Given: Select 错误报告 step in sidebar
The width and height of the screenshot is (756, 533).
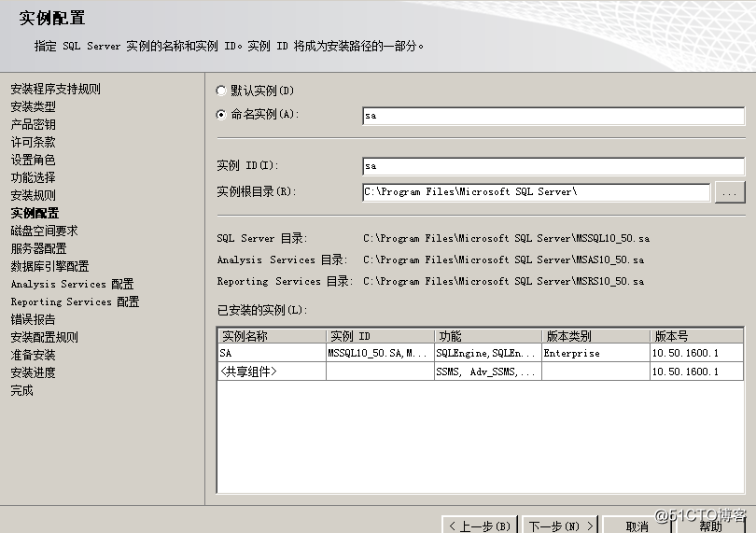Looking at the screenshot, I should (x=34, y=319).
